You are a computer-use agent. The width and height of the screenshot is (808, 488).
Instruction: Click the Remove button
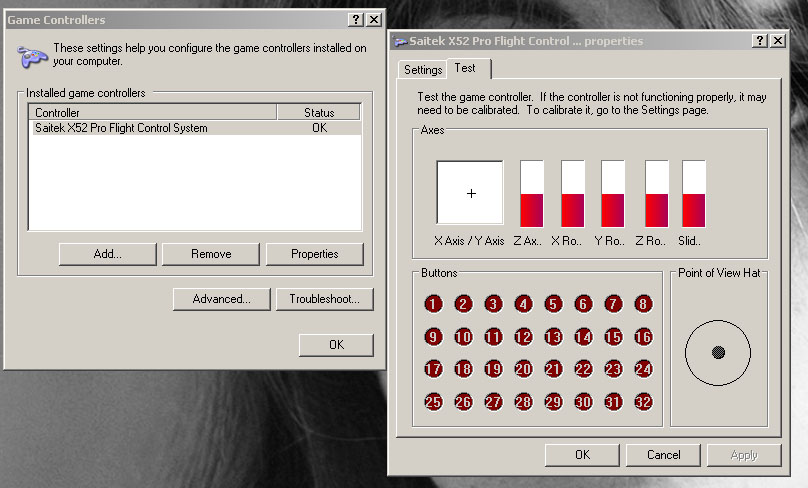pyautogui.click(x=211, y=254)
